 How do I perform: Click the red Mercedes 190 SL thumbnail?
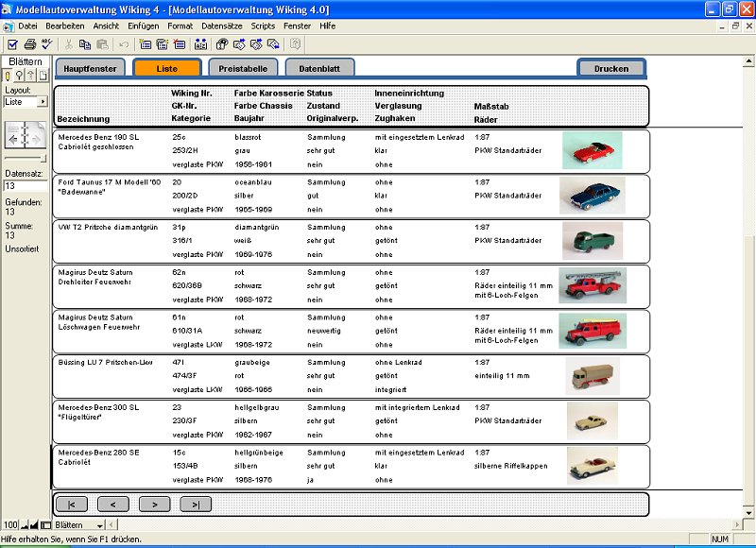593,150
